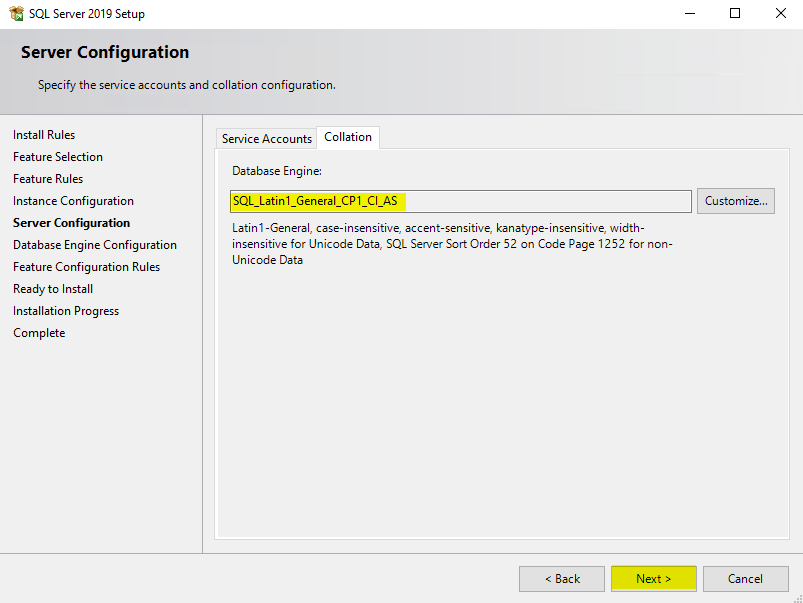Click the Complete step in sidebar

pyautogui.click(x=39, y=333)
